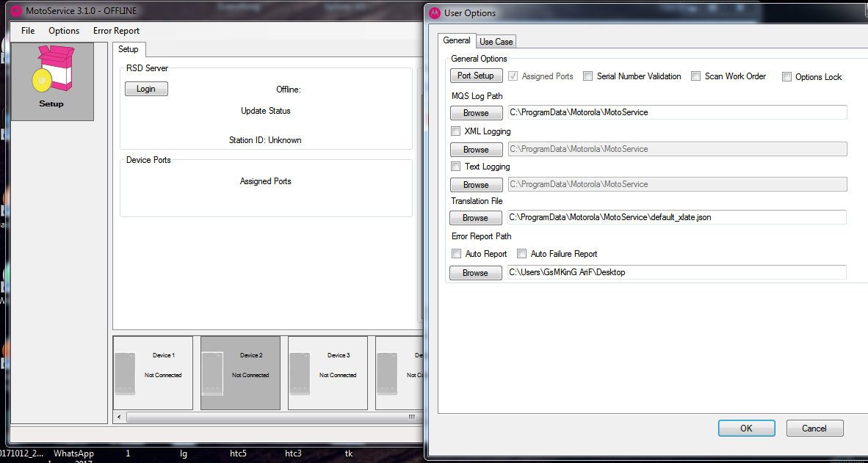
Task: Click the WhatsApp desktop item label
Action: coord(73,453)
